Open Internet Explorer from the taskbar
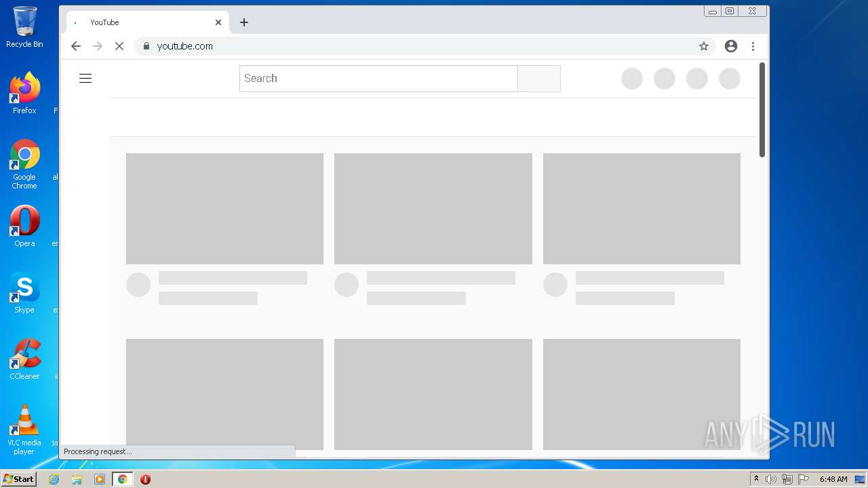868x488 pixels. click(x=54, y=479)
